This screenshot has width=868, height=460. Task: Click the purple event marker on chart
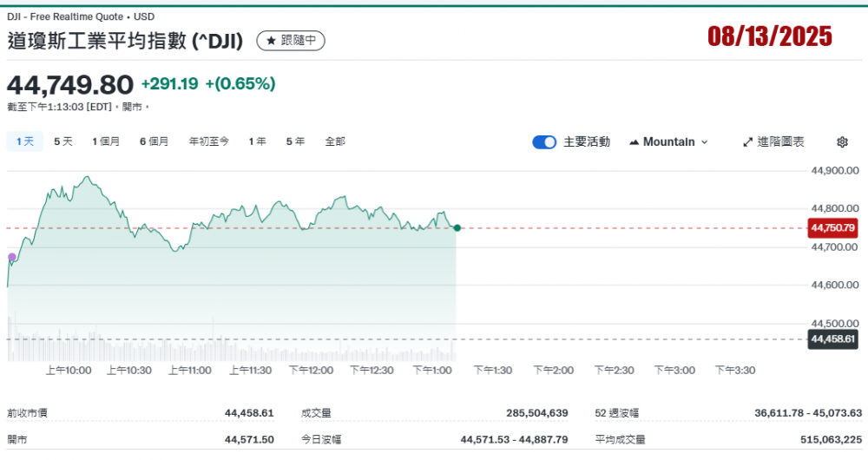(11, 257)
